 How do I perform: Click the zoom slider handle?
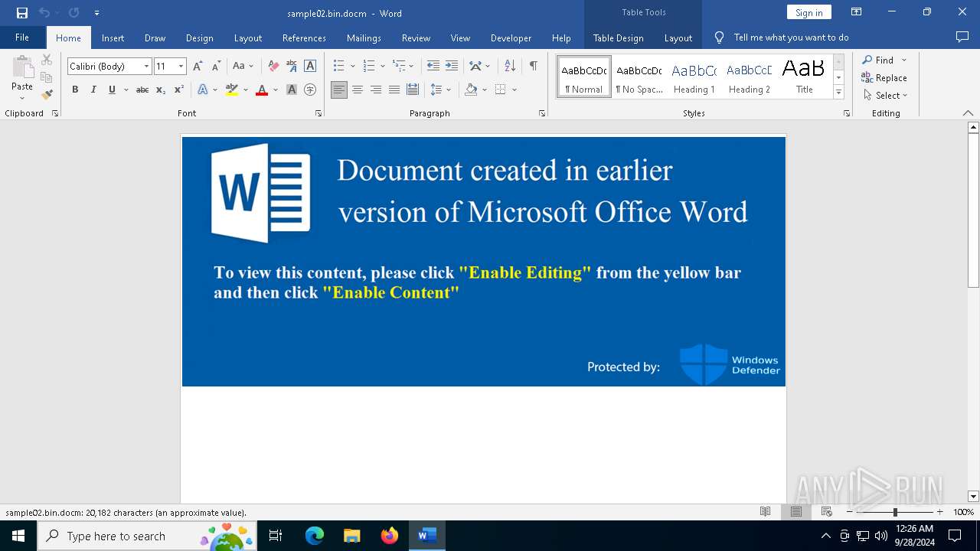895,512
